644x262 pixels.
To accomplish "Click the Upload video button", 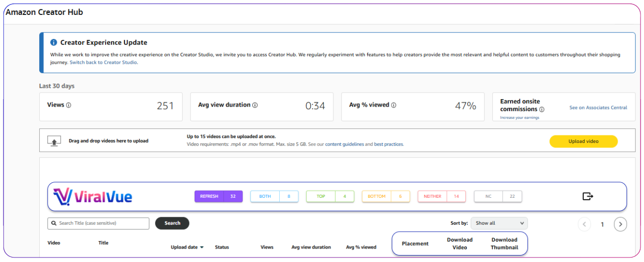I will (x=583, y=141).
